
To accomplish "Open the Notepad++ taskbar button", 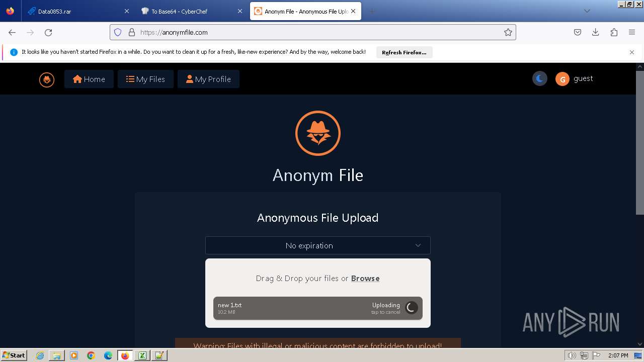I will tap(159, 355).
